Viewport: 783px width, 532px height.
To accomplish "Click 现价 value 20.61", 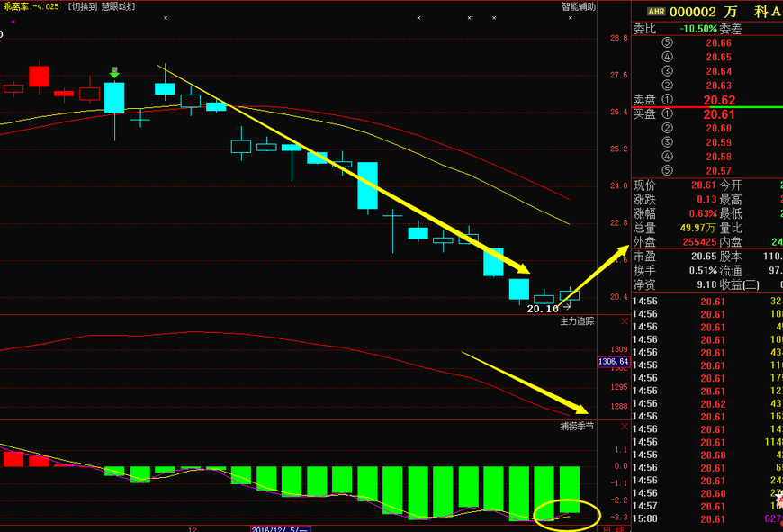I will tap(704, 185).
